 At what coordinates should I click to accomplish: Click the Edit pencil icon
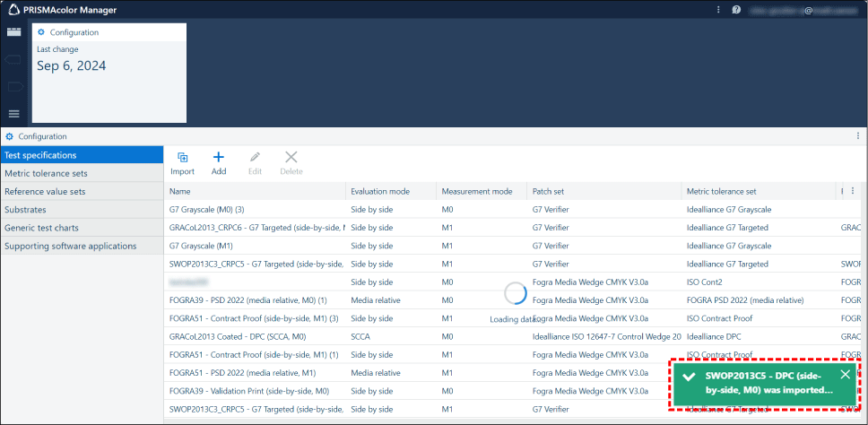(255, 158)
